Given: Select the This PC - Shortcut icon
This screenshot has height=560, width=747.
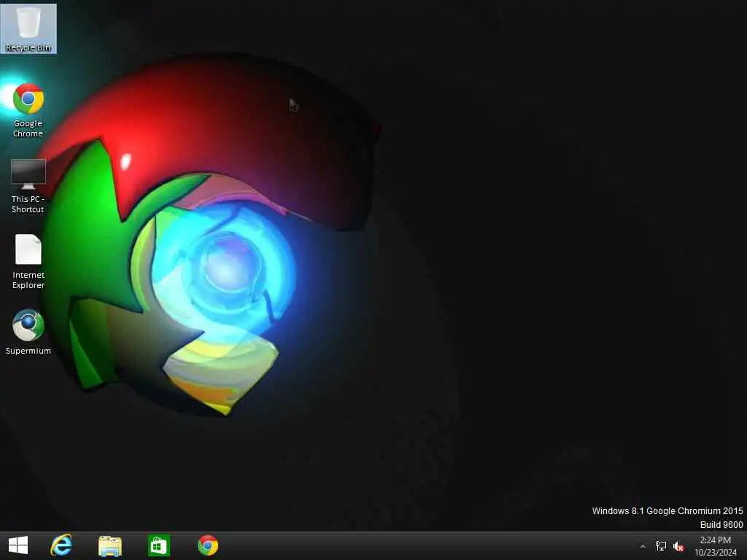Looking at the screenshot, I should pos(28,186).
